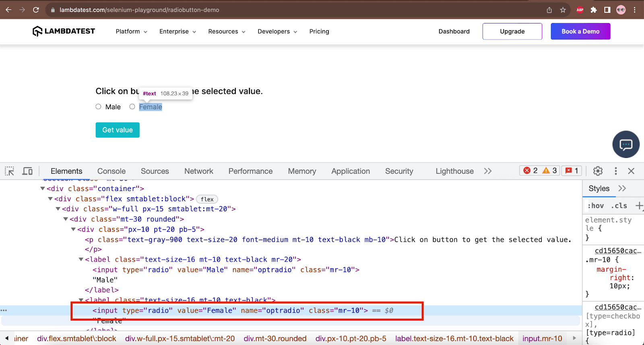Viewport: 644px width, 345px height.
Task: Toggle the device toolbar icon
Action: (x=27, y=171)
